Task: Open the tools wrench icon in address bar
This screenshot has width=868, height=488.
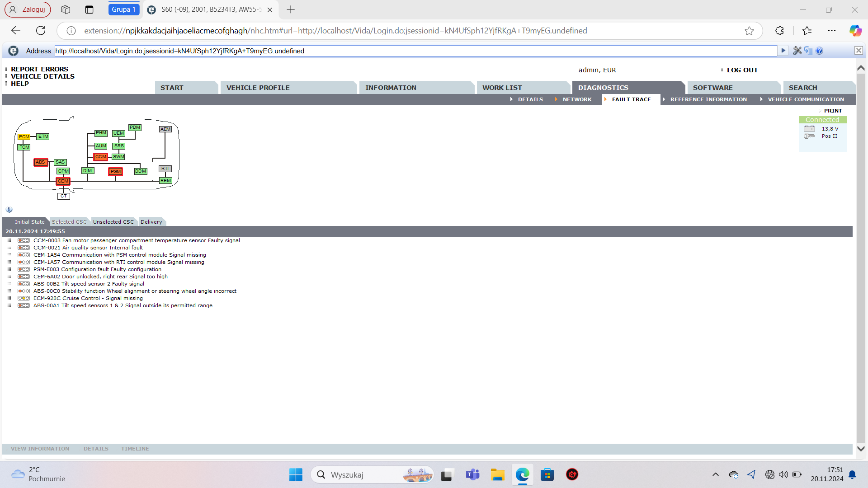Action: coord(797,51)
